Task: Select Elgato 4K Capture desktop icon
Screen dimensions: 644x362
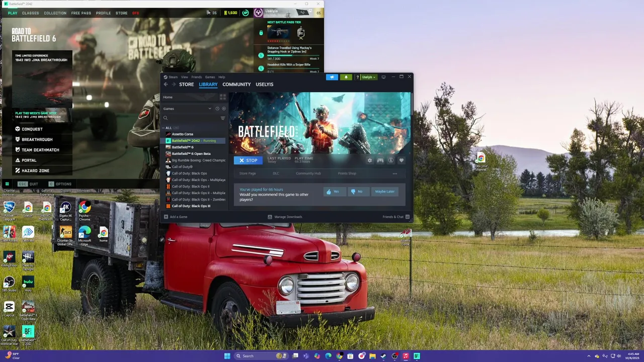Action: [x=65, y=211]
